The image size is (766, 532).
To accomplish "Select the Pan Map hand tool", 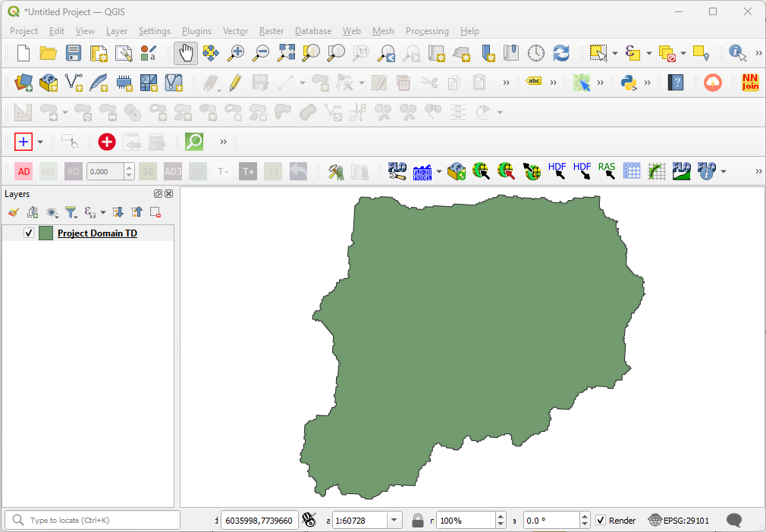I will pyautogui.click(x=186, y=53).
